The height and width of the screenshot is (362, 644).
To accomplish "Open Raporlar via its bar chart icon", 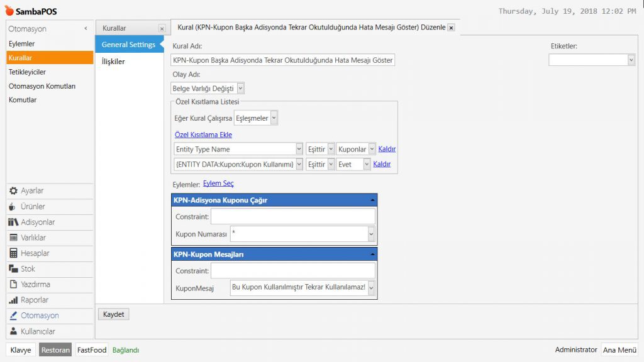I will [13, 300].
